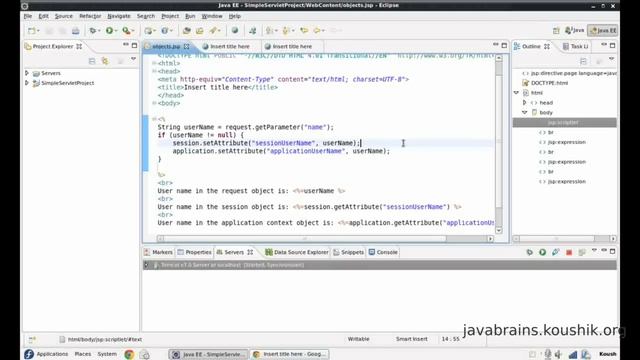This screenshot has height=360, width=640.
Task: Click the Start server in profile mode icon
Action: coord(556,253)
